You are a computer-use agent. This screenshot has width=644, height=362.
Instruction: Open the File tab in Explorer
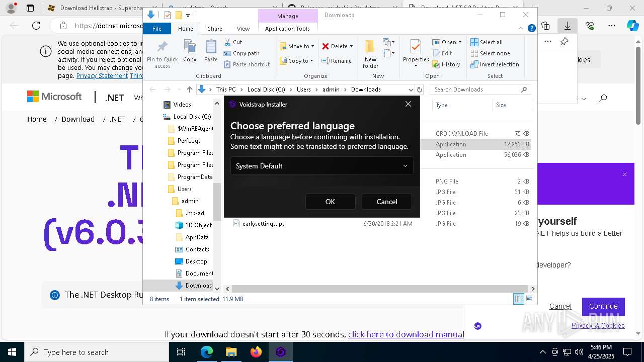tap(157, 29)
